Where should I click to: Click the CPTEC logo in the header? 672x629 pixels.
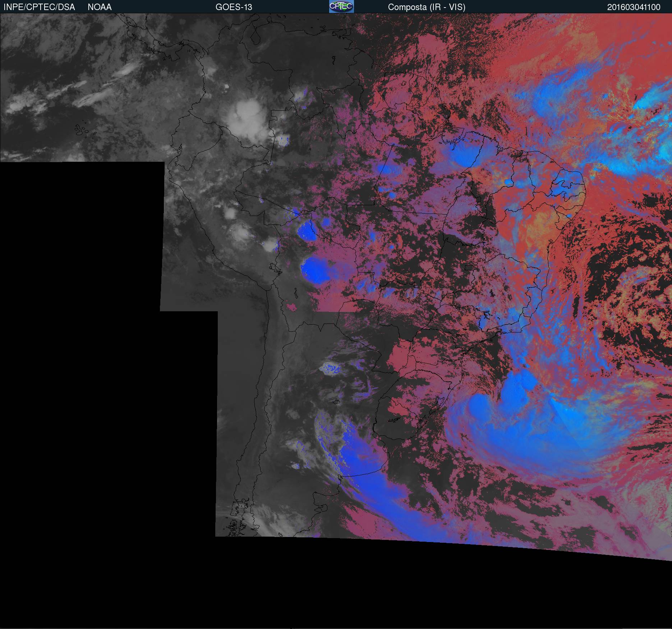pos(341,7)
